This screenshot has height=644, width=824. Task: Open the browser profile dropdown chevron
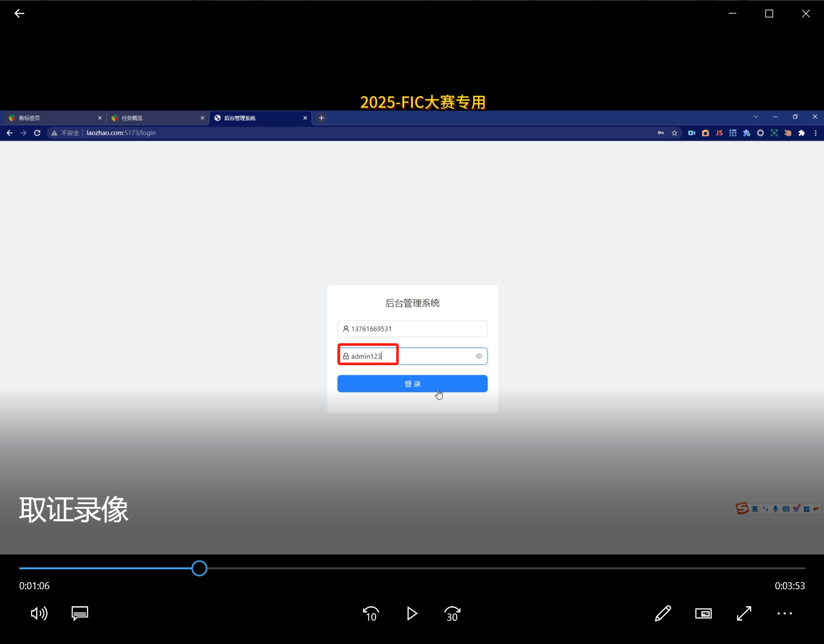(755, 117)
